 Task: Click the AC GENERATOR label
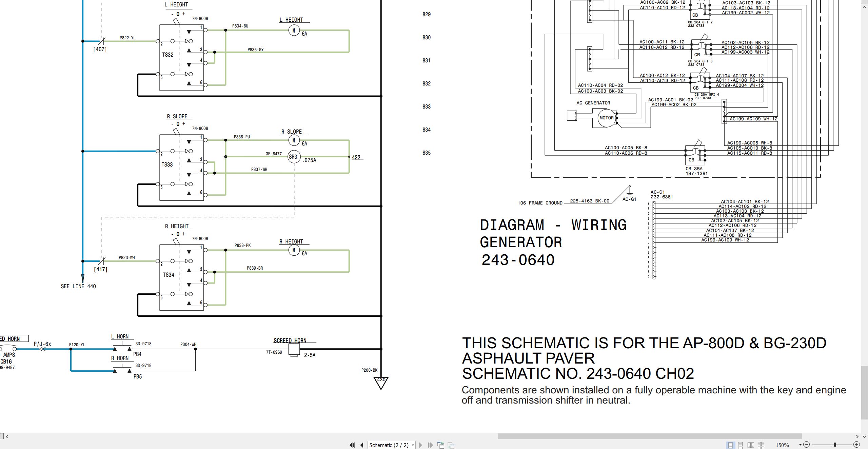pos(593,103)
